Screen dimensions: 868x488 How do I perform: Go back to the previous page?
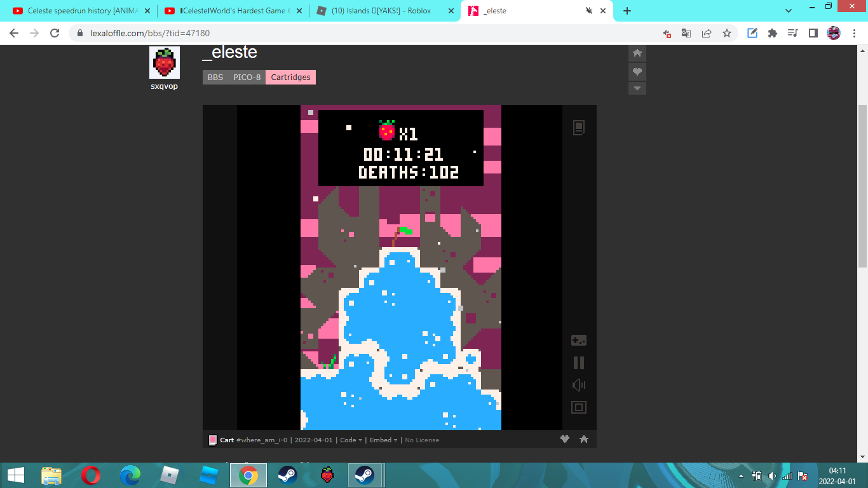14,33
